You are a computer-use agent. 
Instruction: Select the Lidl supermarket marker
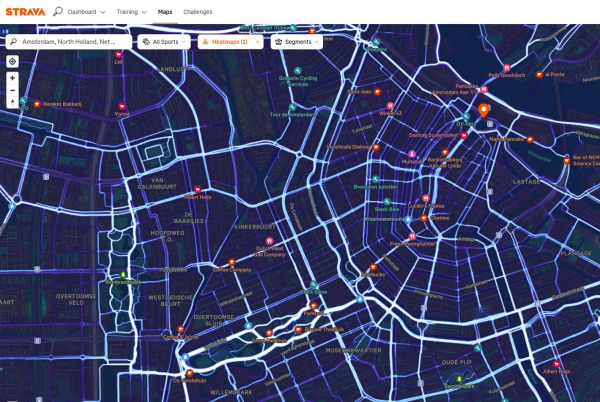119,54
